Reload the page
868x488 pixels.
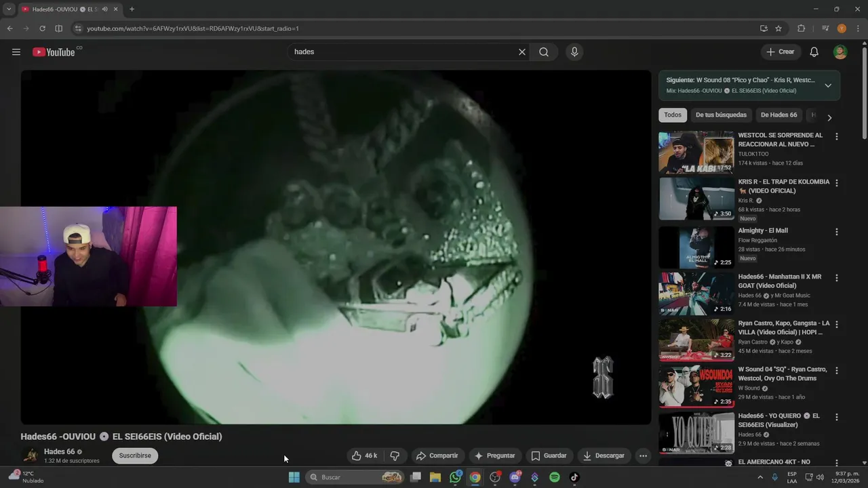coord(42,28)
